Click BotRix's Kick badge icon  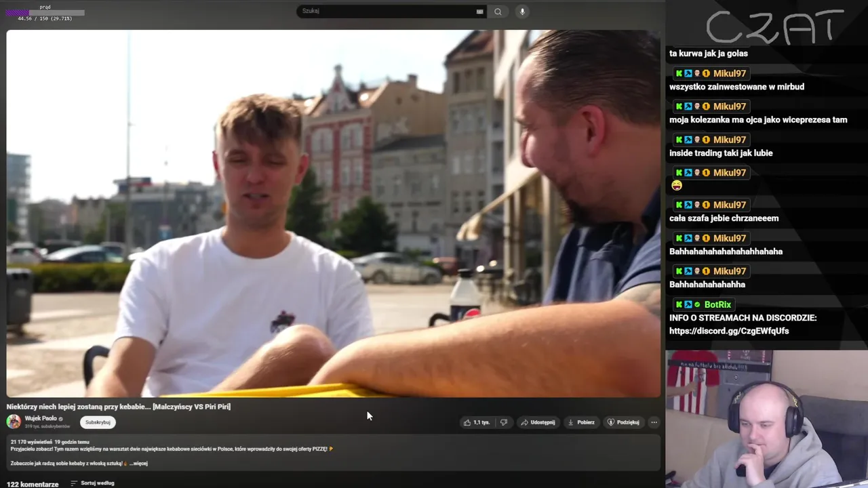point(679,304)
